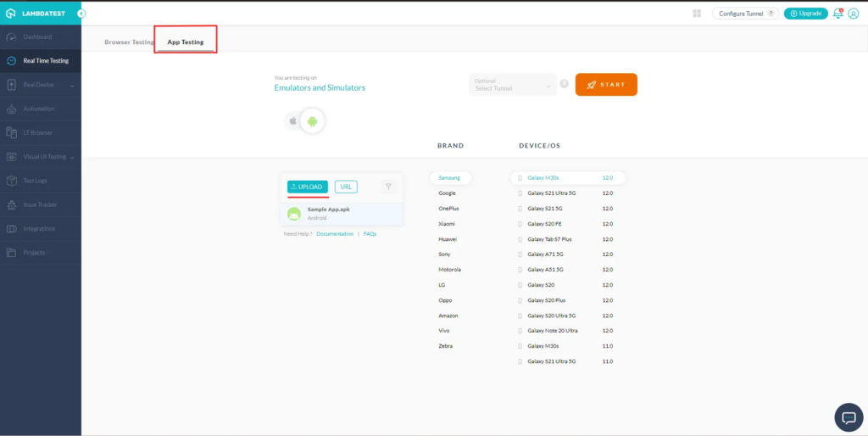Collapse the sidebar with the arrow button

[x=81, y=14]
